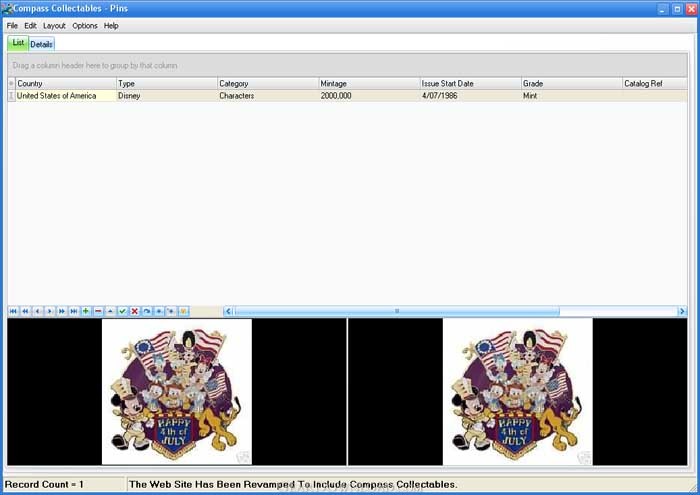700x495 pixels.
Task: Go to next record arrow
Action: pyautogui.click(x=50, y=311)
